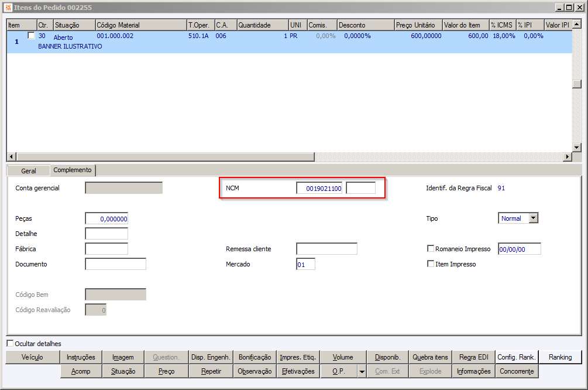Select the Complemento tab
This screenshot has width=588, height=390.
pos(73,170)
